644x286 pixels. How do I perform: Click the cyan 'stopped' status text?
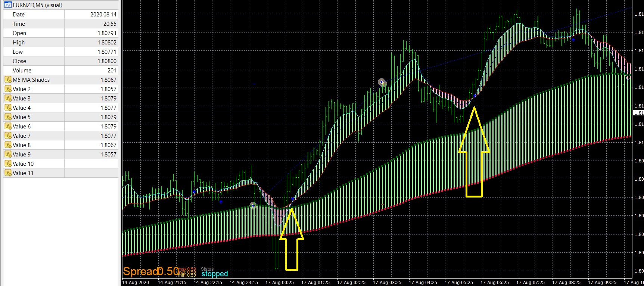click(215, 274)
